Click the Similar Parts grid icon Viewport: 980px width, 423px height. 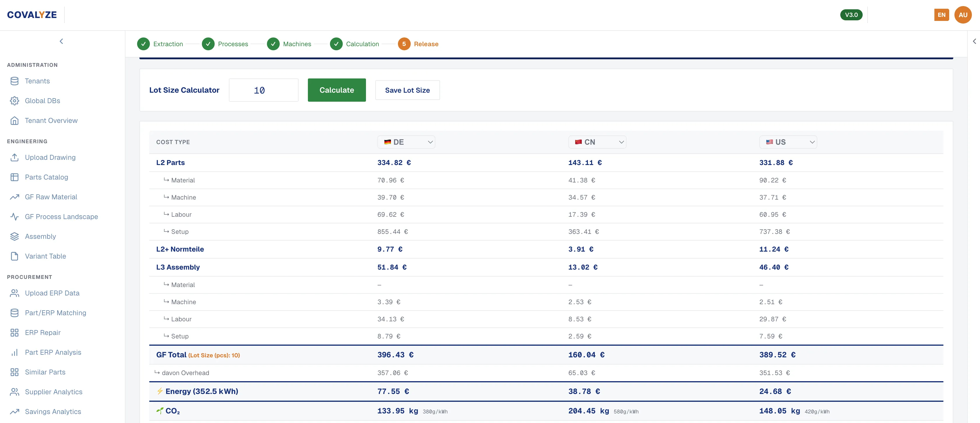[15, 372]
